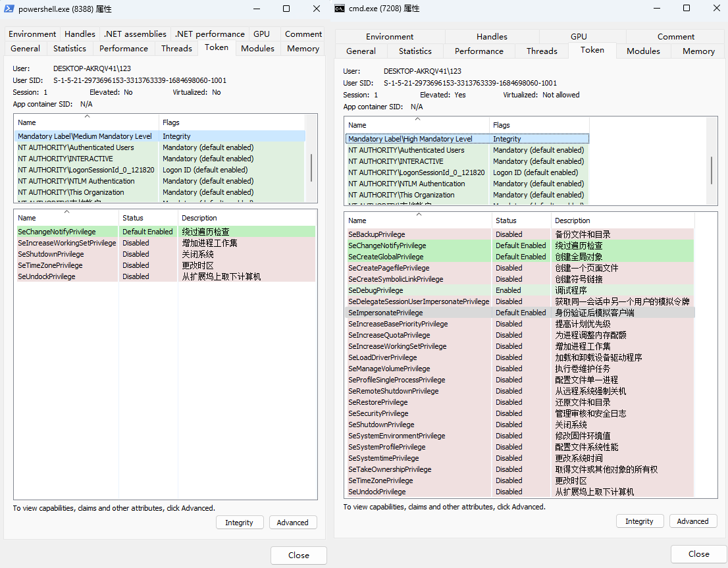
Task: Select SeDebugPrivilege row in cmd.exe
Action: tap(521, 290)
